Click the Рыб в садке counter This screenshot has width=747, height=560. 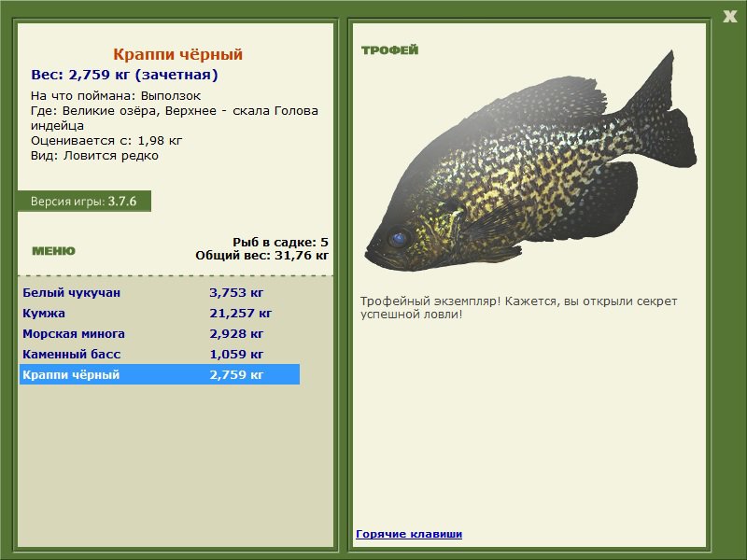[x=281, y=242]
